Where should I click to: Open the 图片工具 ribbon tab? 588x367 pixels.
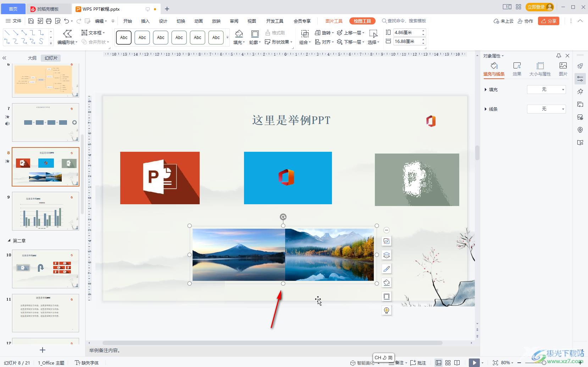point(334,21)
